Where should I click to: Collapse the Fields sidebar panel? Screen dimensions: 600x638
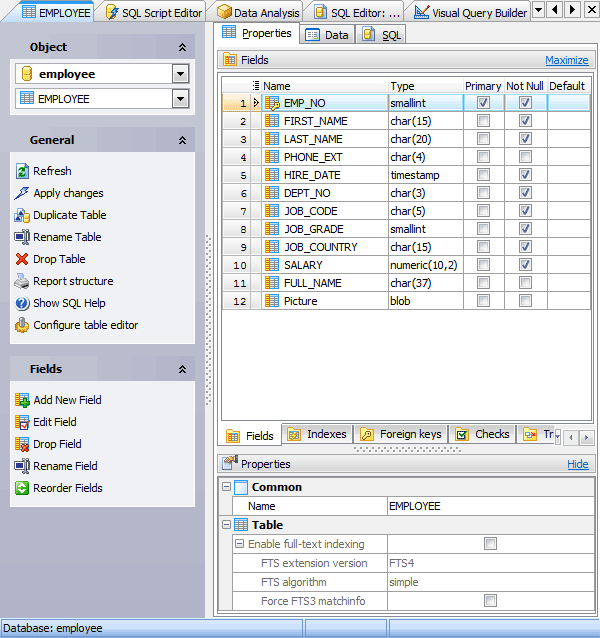(183, 369)
